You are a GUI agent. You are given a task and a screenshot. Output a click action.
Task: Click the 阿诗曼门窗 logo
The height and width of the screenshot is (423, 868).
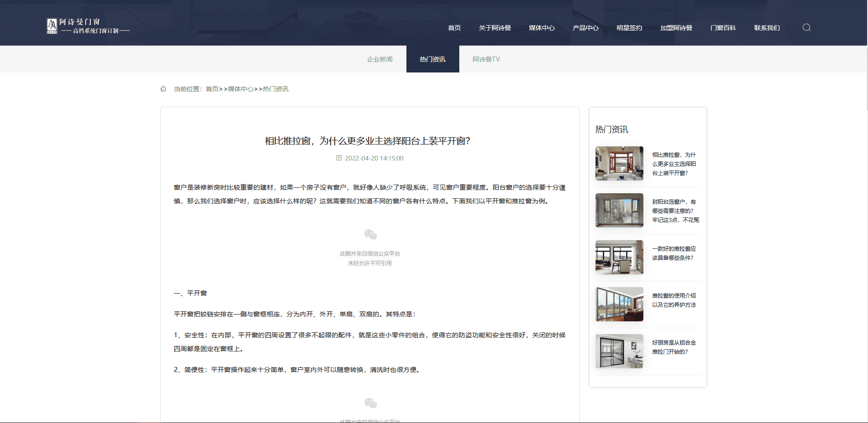click(x=88, y=26)
